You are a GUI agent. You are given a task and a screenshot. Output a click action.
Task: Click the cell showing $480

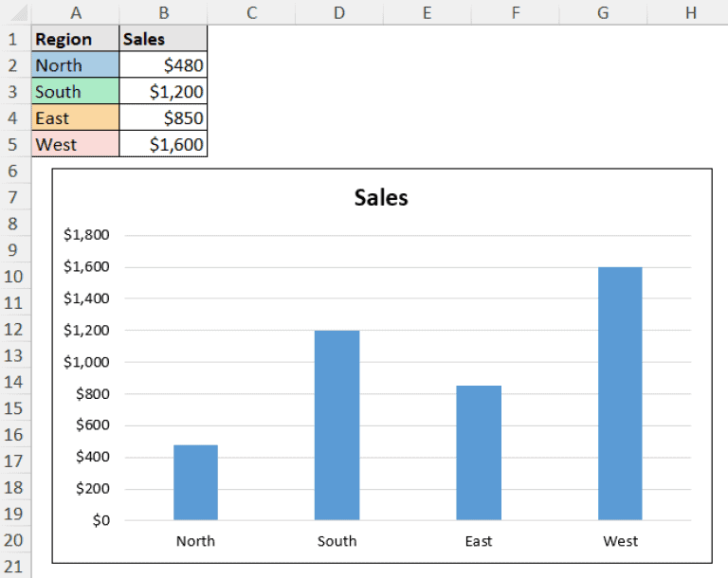(163, 65)
